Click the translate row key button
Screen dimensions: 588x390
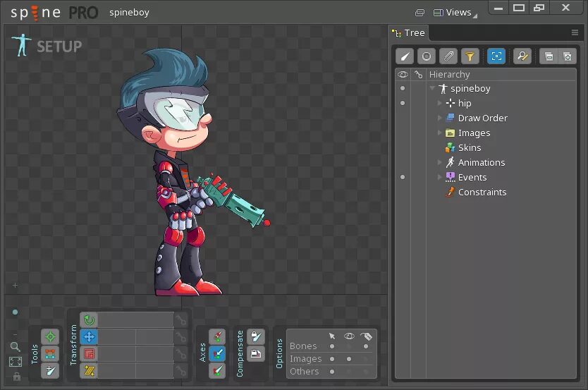click(x=180, y=336)
